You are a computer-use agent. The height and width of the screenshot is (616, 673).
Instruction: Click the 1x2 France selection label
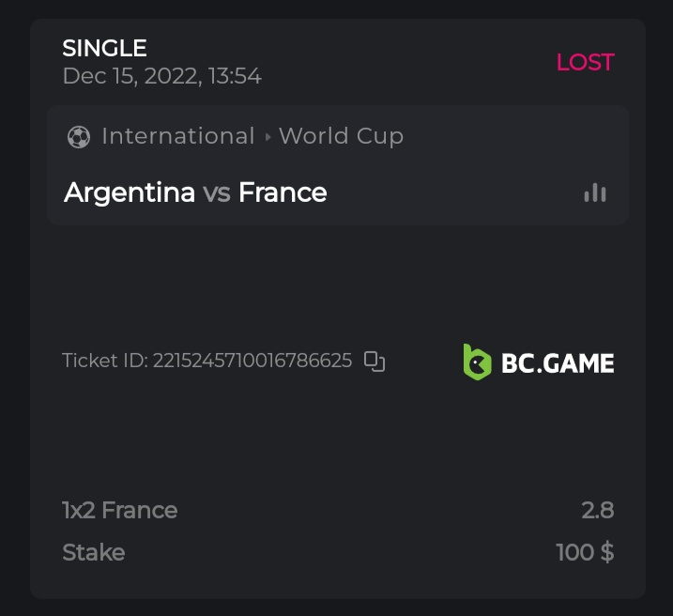pyautogui.click(x=119, y=510)
